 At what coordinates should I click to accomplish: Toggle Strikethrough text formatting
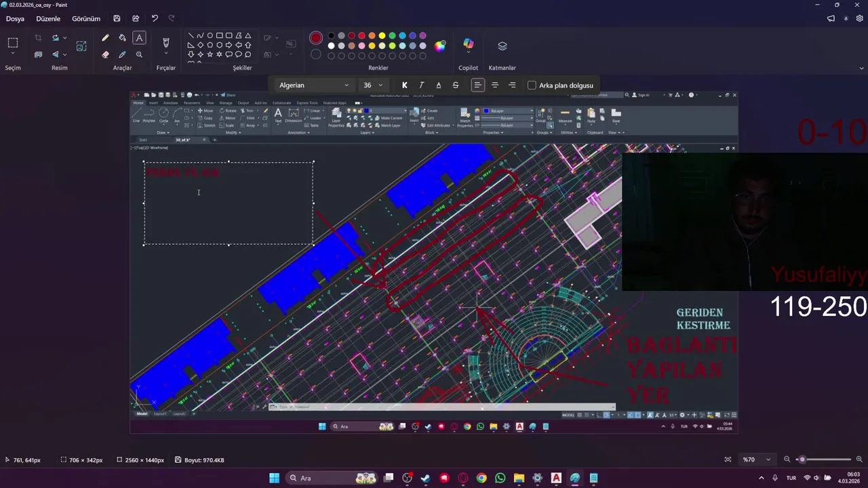click(455, 85)
